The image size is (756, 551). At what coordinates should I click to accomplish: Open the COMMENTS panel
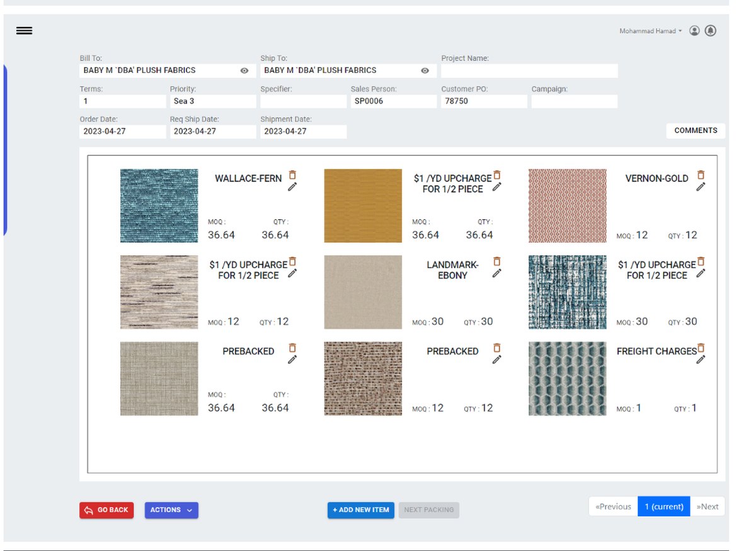696,131
